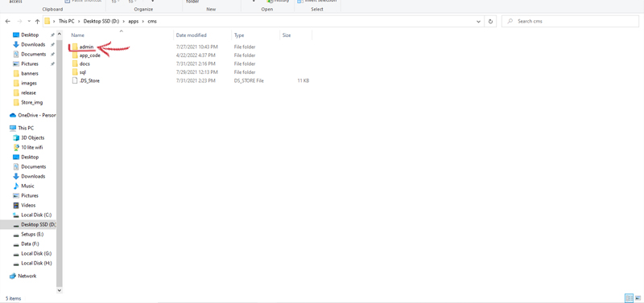Open pinned Downloads in Quick access
Screen dimensions: 644x303
(33, 44)
